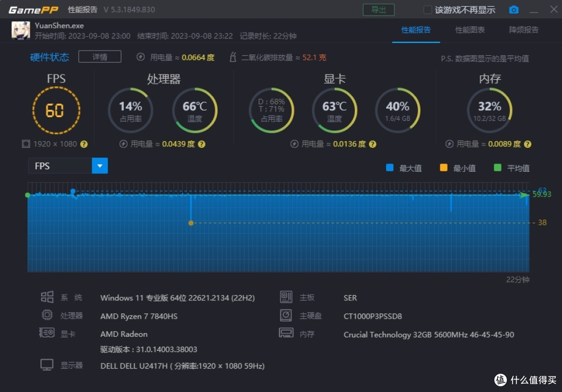
Task: Click the processor chip icon in hardware list
Action: (47, 315)
